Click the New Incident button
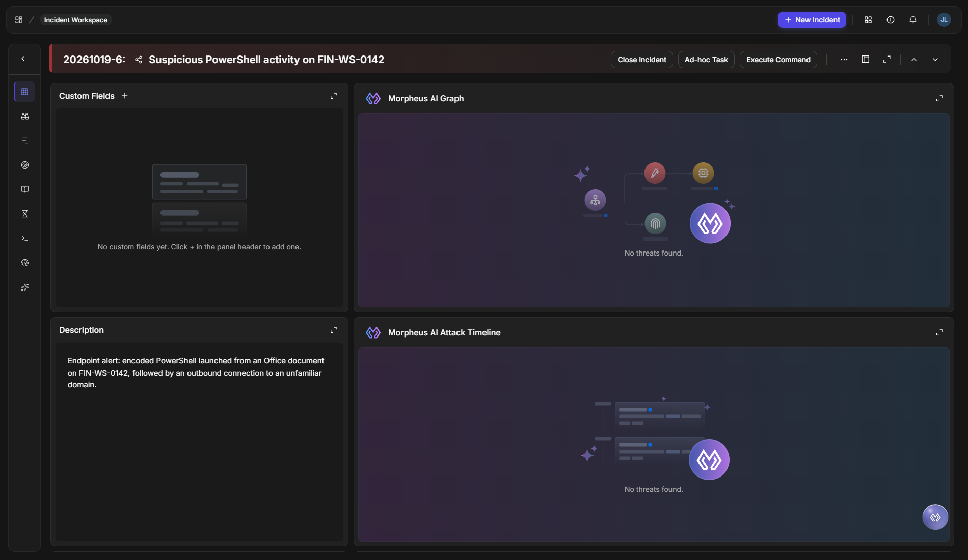 point(812,20)
